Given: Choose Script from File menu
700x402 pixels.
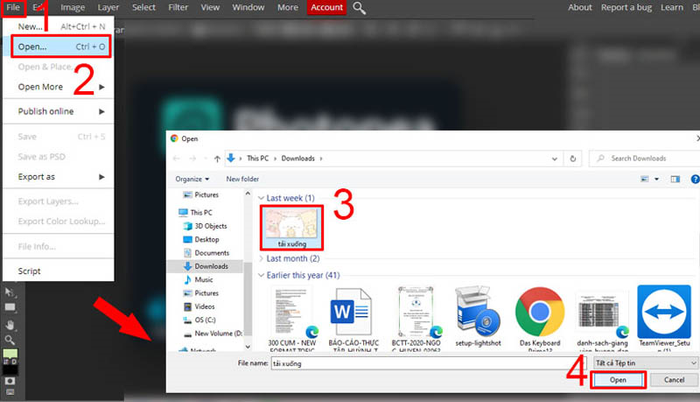Looking at the screenshot, I should [x=58, y=271].
